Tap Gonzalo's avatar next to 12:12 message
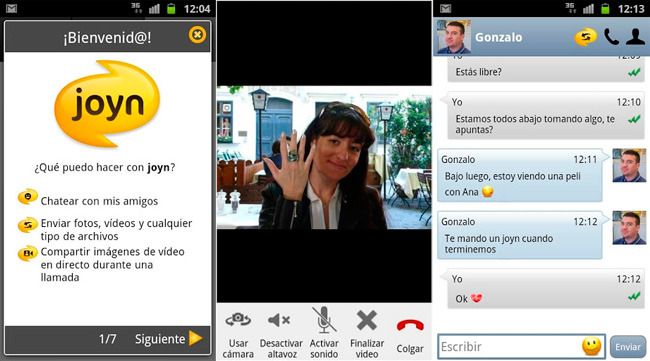The width and height of the screenshot is (650, 361). click(629, 228)
